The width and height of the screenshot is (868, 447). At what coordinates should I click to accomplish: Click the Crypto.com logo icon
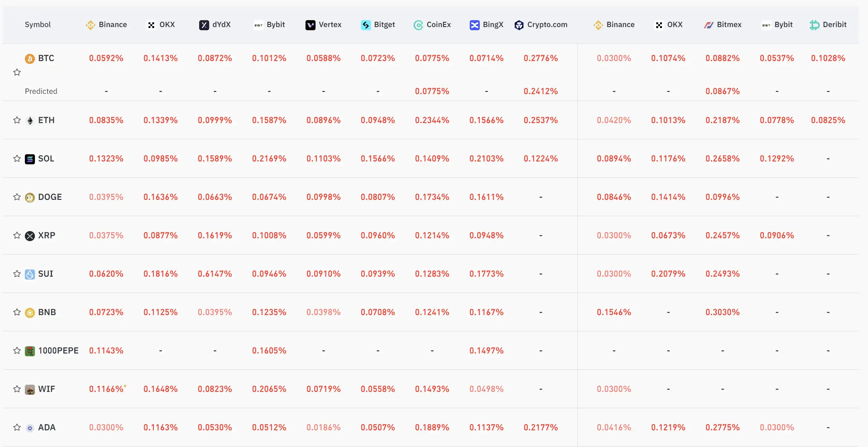tap(519, 25)
